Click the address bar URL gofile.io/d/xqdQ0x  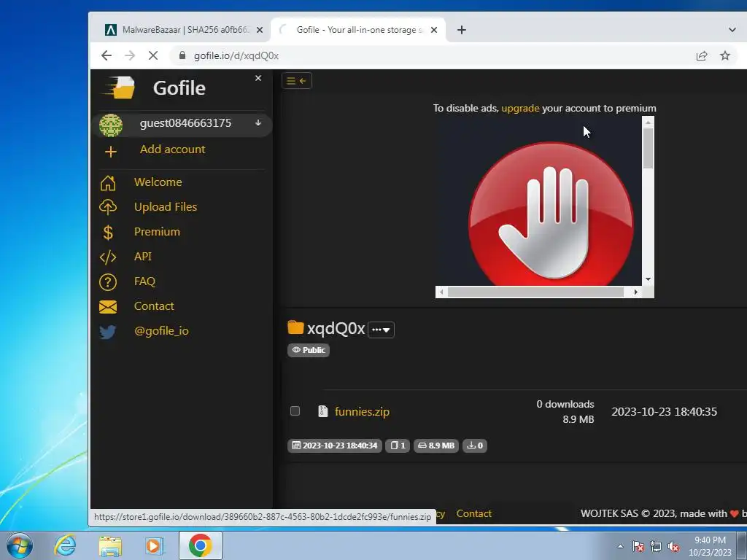click(x=236, y=55)
